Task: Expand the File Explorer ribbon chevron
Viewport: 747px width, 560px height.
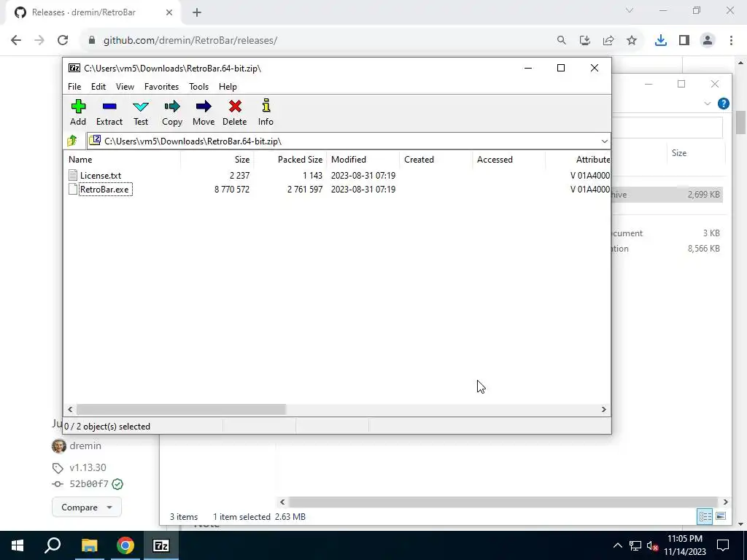Action: tap(708, 104)
